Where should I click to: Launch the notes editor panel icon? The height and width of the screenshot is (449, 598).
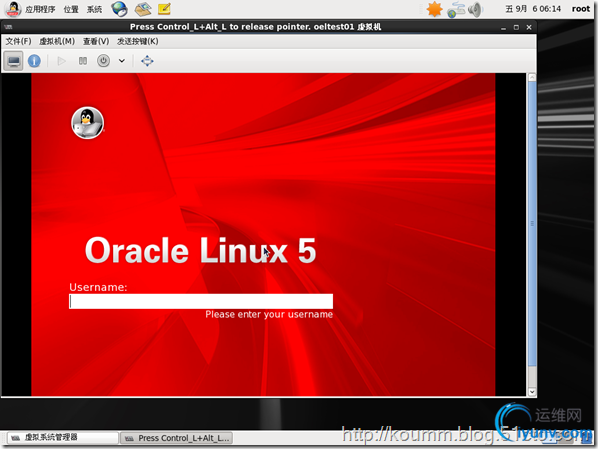[164, 9]
